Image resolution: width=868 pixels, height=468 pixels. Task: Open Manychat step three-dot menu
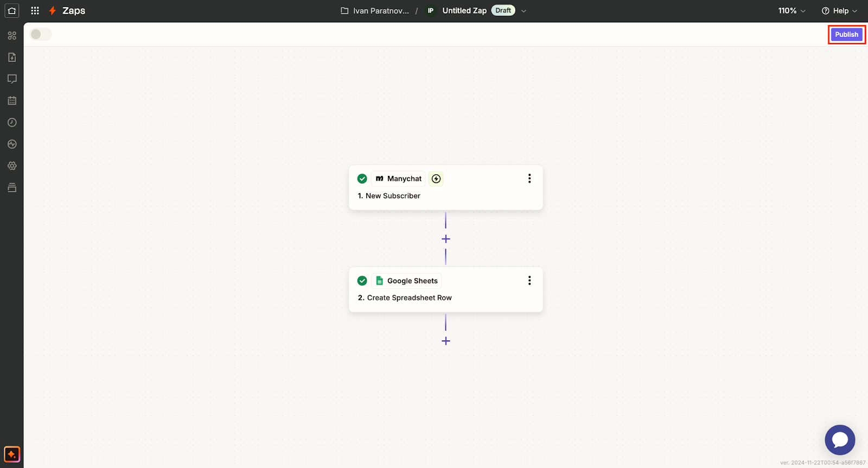click(x=529, y=179)
